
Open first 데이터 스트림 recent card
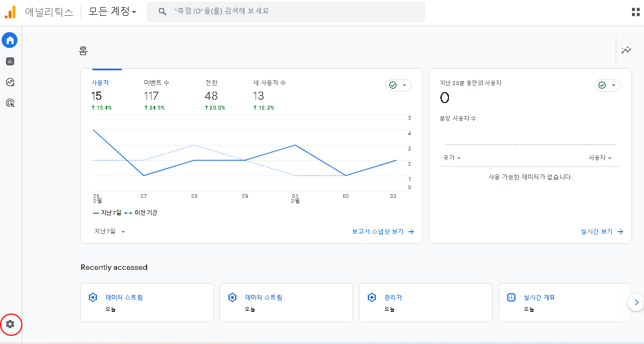point(147,303)
